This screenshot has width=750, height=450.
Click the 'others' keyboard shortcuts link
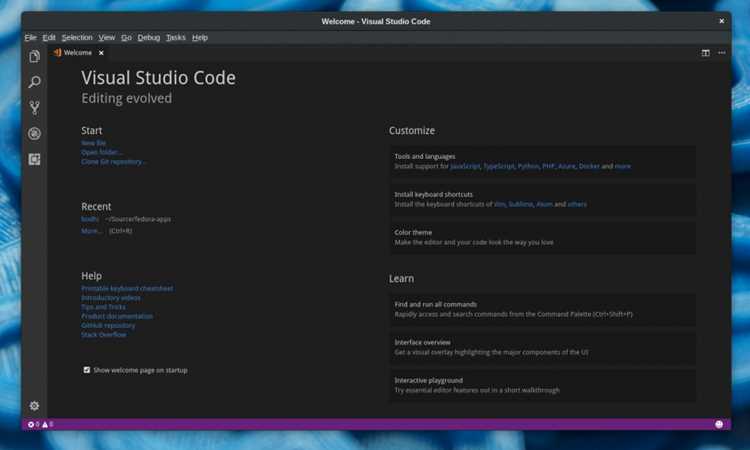tap(577, 204)
